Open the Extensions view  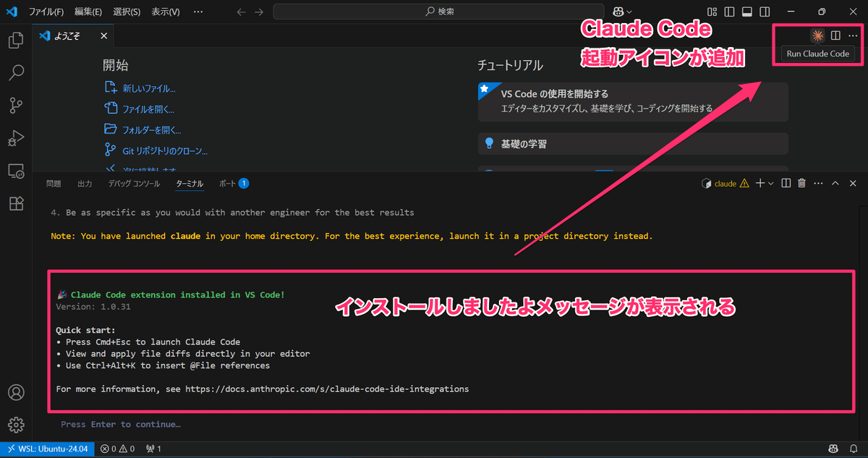[x=15, y=203]
